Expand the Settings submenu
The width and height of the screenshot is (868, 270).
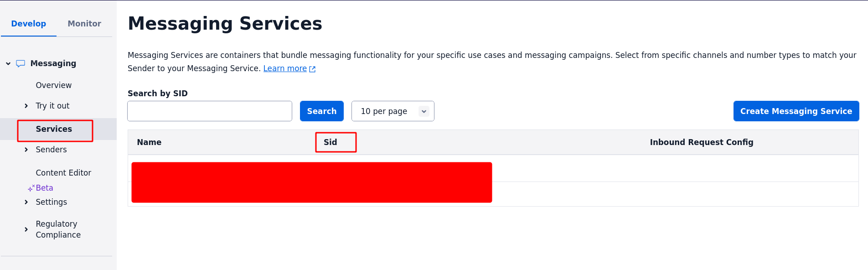26,202
